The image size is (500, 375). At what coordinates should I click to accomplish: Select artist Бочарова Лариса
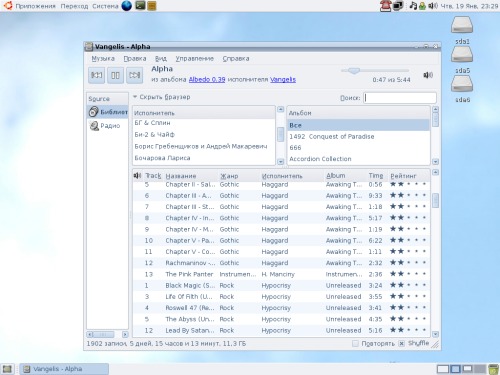coord(204,158)
